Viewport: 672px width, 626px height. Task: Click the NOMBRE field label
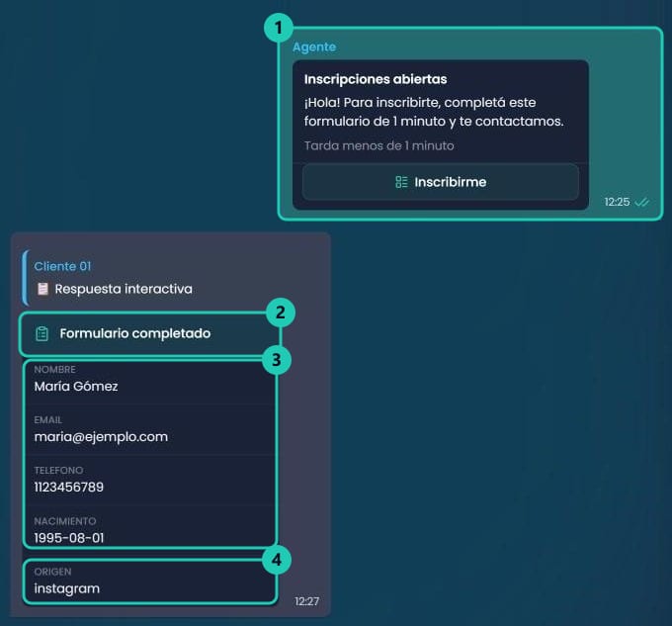(x=55, y=370)
